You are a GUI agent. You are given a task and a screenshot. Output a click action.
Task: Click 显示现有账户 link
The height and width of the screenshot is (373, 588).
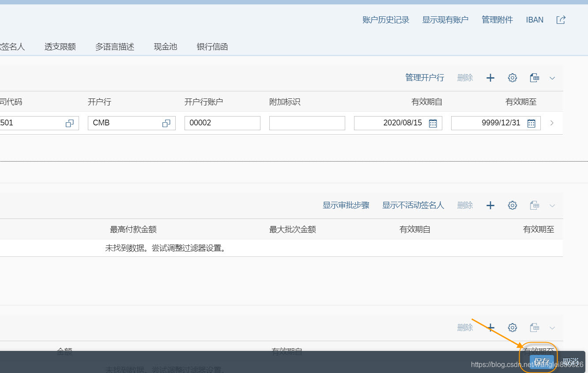tap(445, 20)
